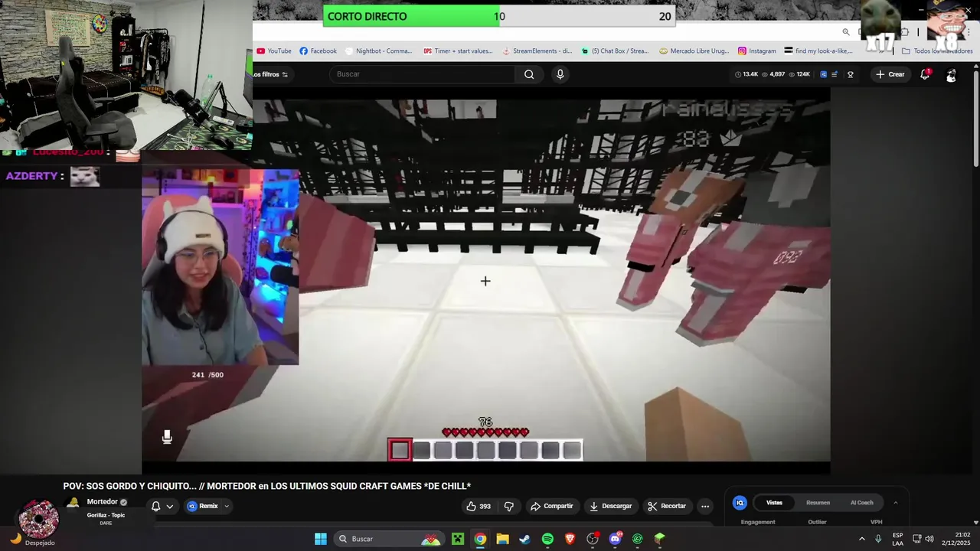Open Discord from taskbar

615,539
